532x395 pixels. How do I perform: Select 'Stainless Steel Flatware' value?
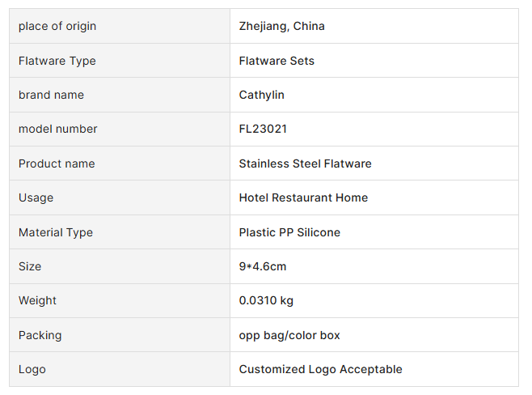click(x=305, y=164)
